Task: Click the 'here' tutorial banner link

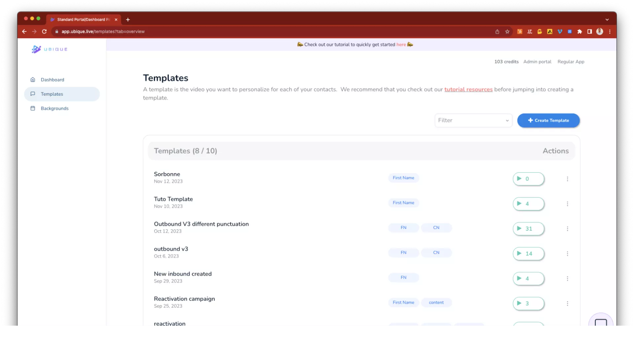Action: pos(401,45)
